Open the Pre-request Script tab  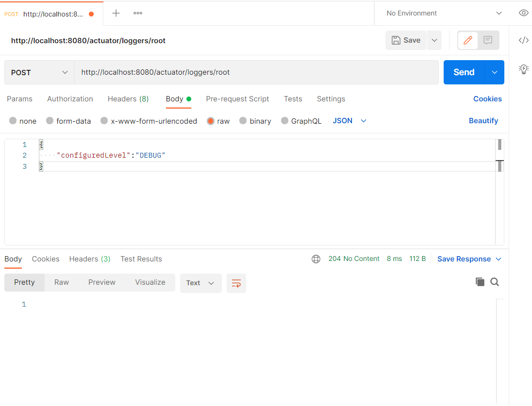point(237,98)
